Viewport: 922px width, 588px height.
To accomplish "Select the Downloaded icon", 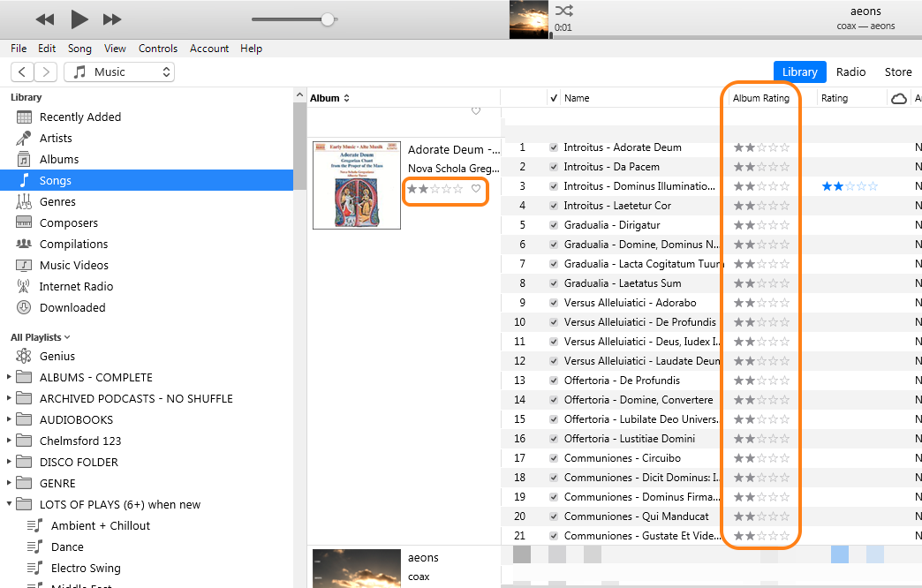I will click(x=24, y=307).
